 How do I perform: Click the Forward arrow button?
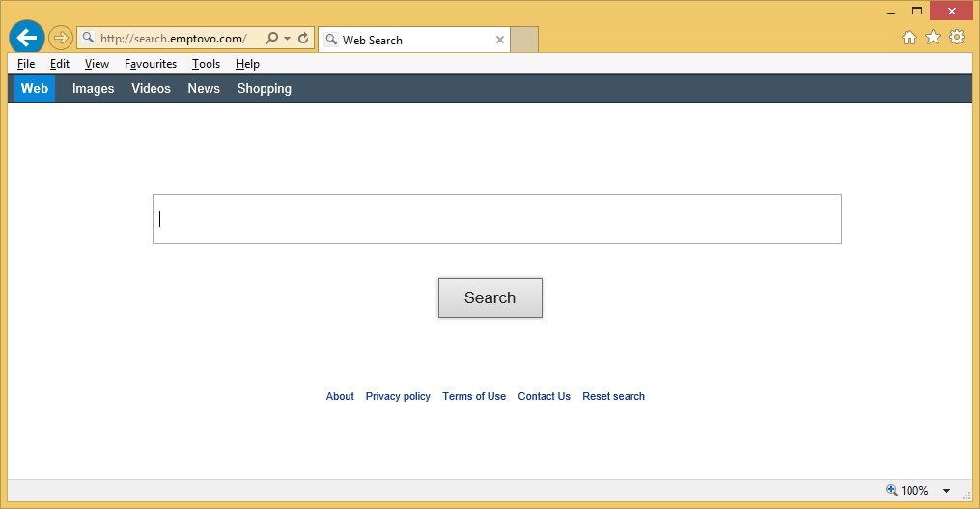[x=61, y=39]
